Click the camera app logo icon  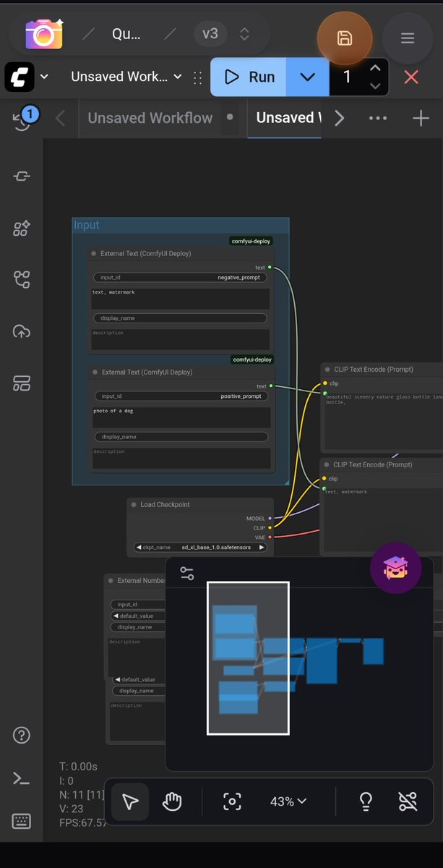(x=43, y=33)
